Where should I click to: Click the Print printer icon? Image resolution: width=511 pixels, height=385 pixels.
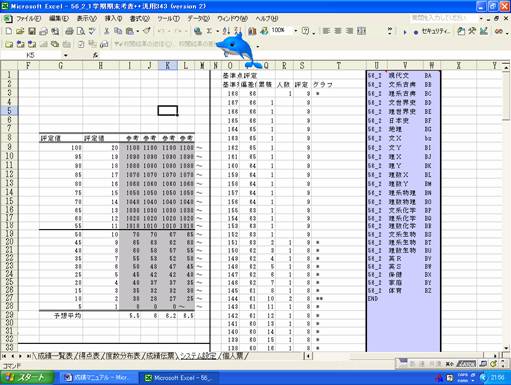69,31
